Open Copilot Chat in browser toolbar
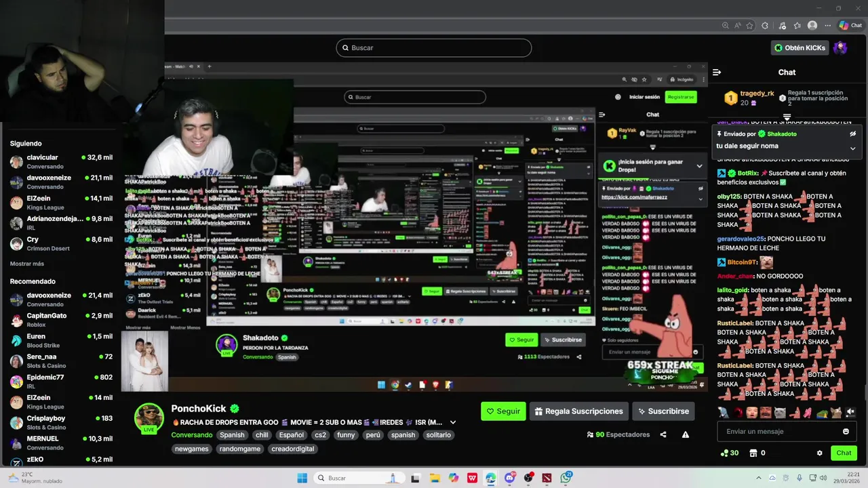This screenshot has width=868, height=488. pyautogui.click(x=850, y=26)
